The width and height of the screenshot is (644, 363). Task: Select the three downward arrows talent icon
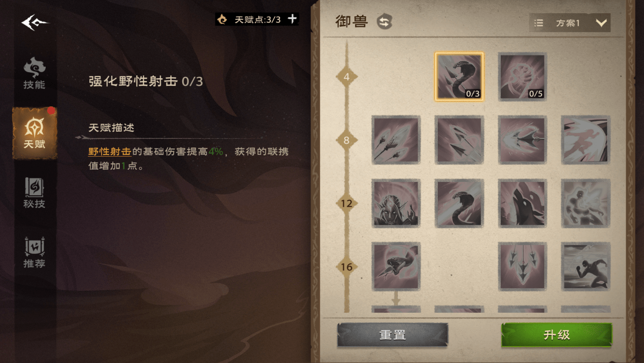click(522, 266)
